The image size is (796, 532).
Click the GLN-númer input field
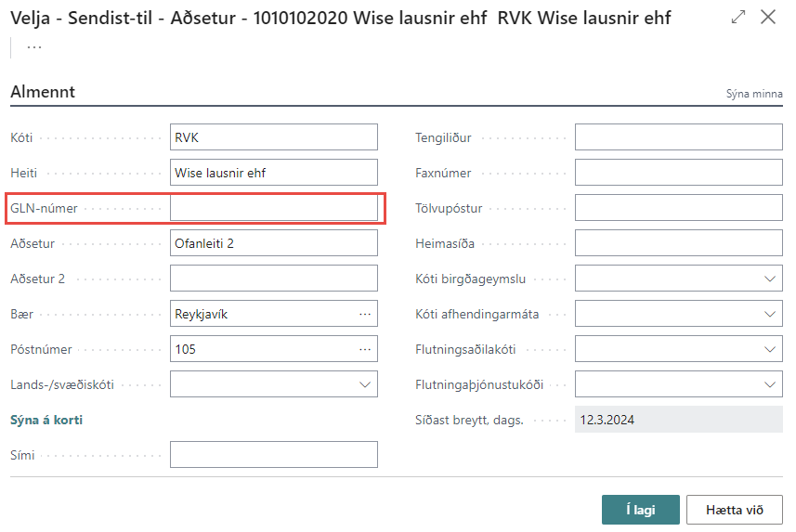[x=275, y=208]
